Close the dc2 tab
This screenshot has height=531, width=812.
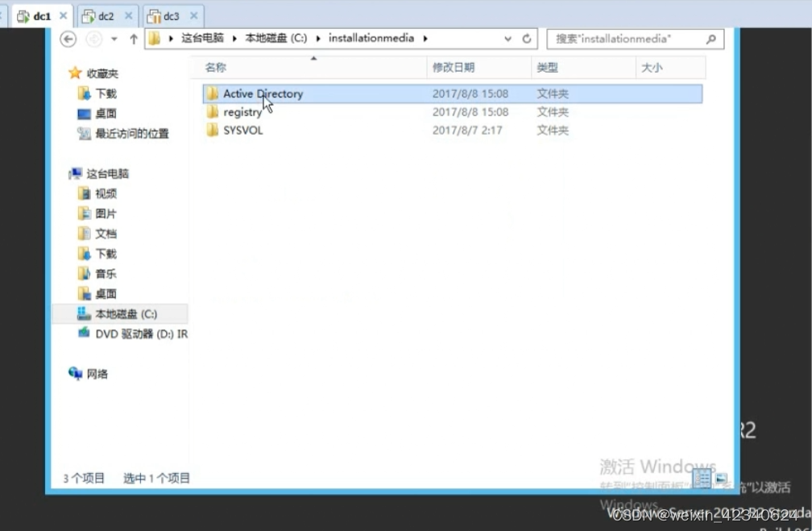point(128,16)
